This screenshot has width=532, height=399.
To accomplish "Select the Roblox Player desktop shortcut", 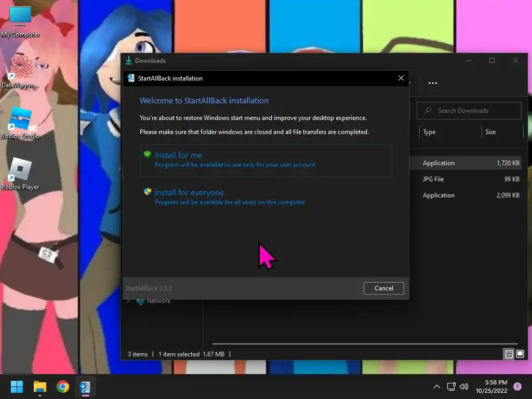I will 20,174.
